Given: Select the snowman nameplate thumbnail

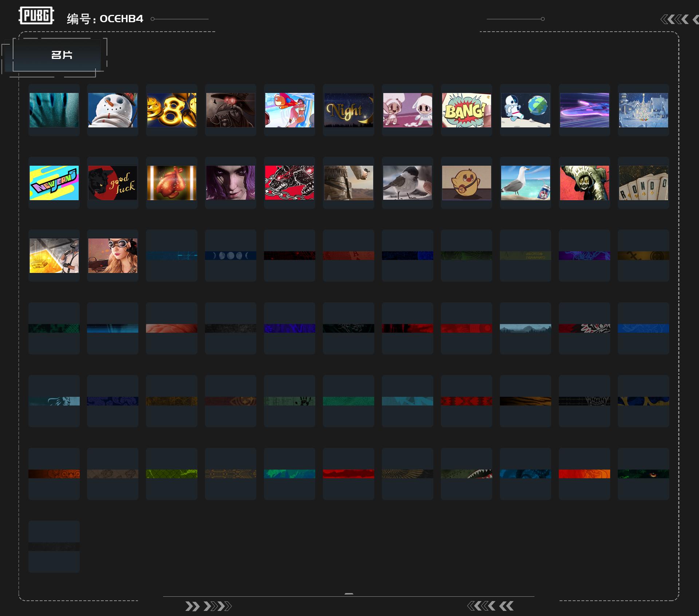Looking at the screenshot, I should (112, 110).
